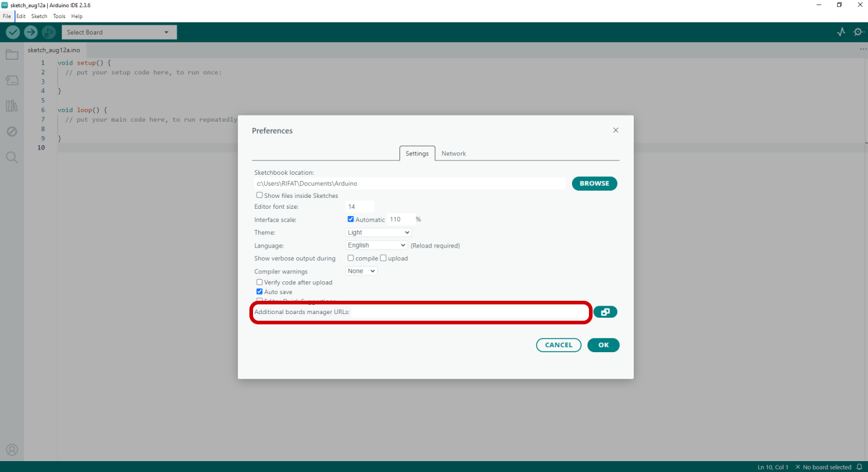Open the Language dropdown showing English
Viewport: 868px width, 472px height.
click(376, 245)
